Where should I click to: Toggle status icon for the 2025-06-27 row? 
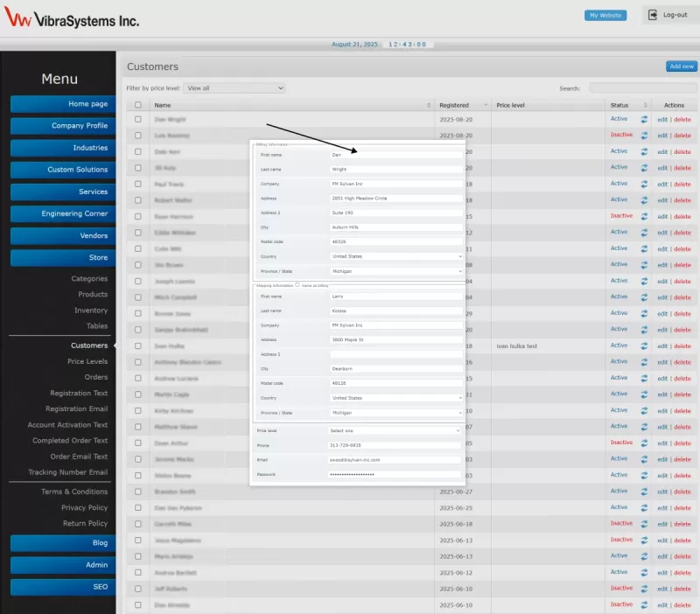tap(644, 492)
